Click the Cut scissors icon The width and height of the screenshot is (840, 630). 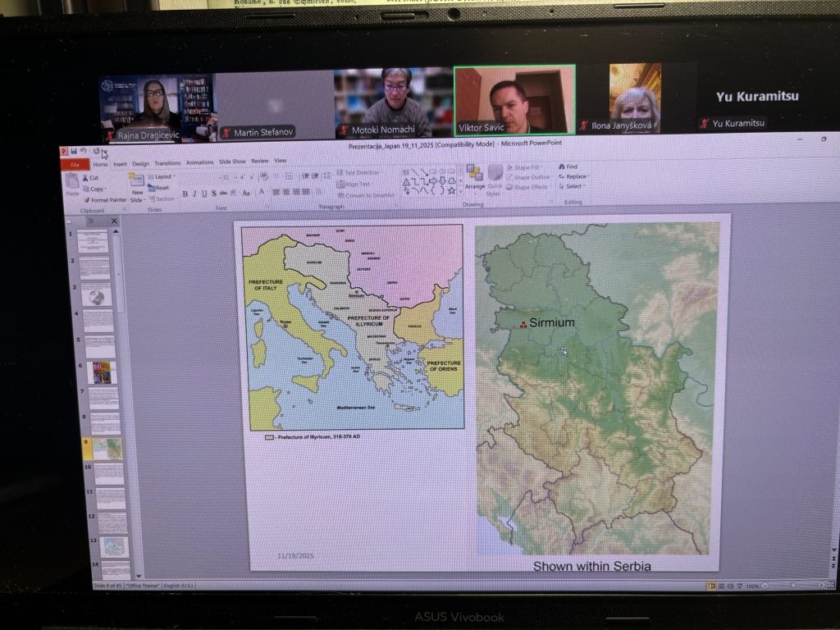[85, 178]
